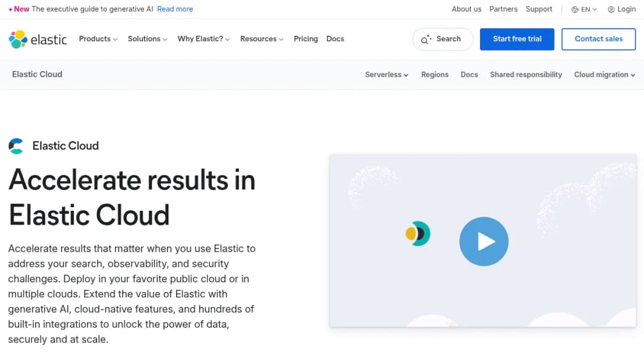Viewport: 644px width, 363px height.
Task: Play the Elastic Cloud video
Action: pos(484,241)
